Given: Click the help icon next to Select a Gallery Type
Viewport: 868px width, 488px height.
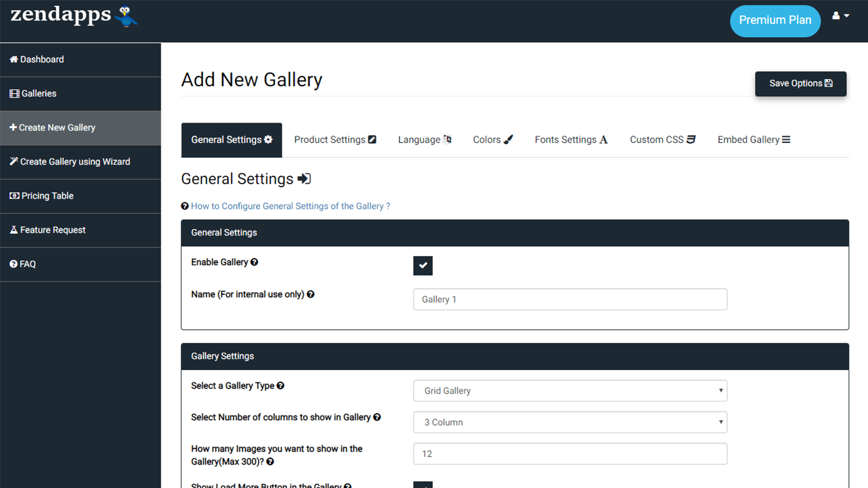Looking at the screenshot, I should click(280, 386).
